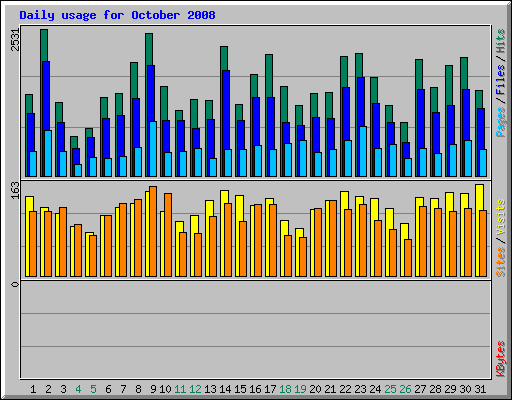The image size is (512, 400).
Task: Select the yellow Visits bar for day 15
Action: click(239, 208)
